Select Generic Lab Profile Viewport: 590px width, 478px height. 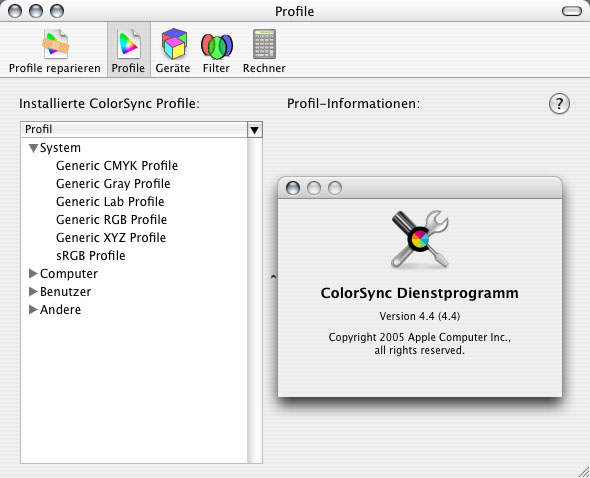110,202
